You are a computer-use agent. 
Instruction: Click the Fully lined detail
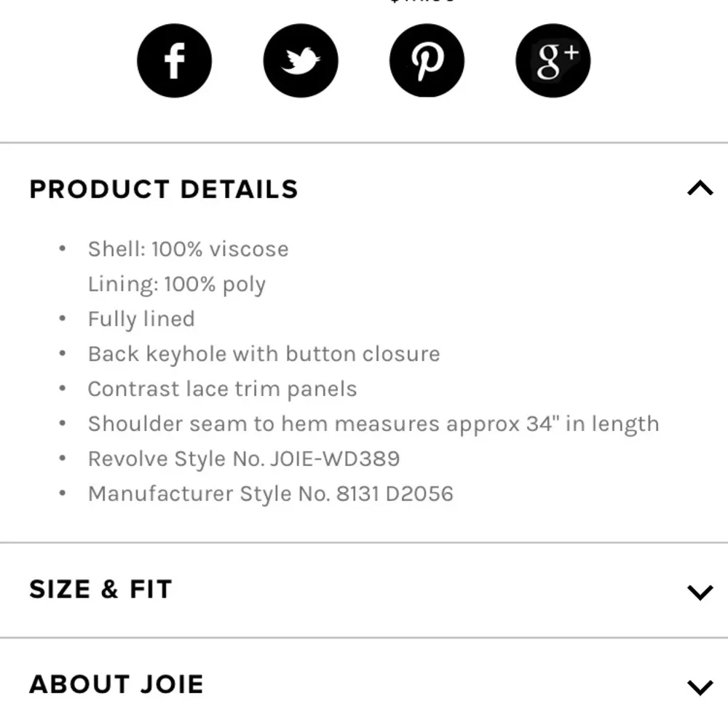coord(141,319)
